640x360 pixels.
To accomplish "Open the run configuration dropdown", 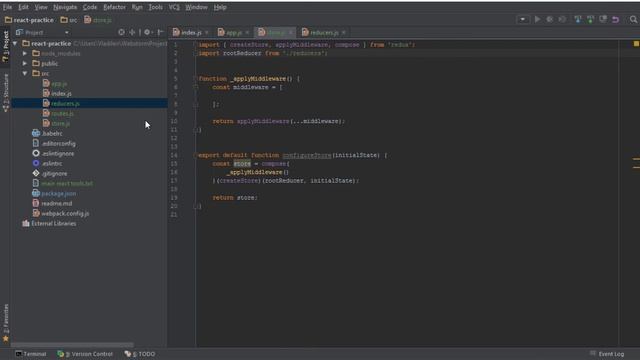I will point(522,19).
